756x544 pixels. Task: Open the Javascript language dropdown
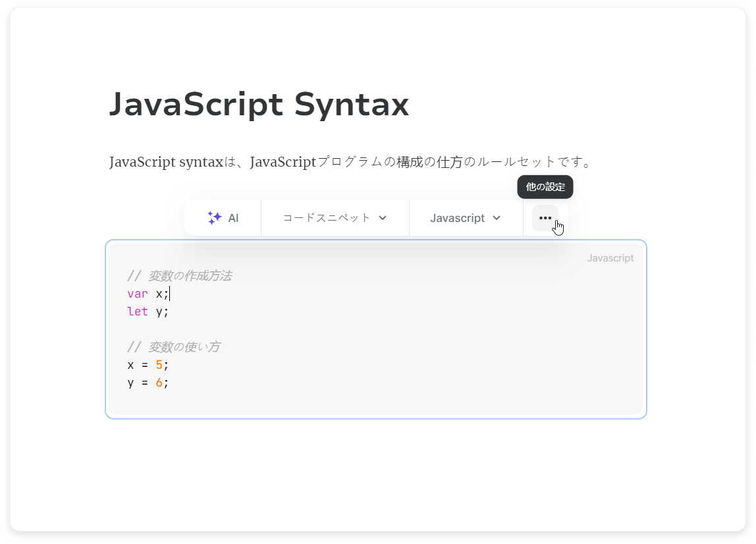[466, 218]
